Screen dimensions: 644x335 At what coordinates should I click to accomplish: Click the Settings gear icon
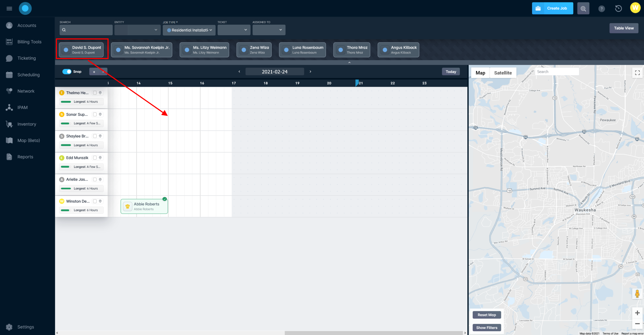(x=9, y=327)
